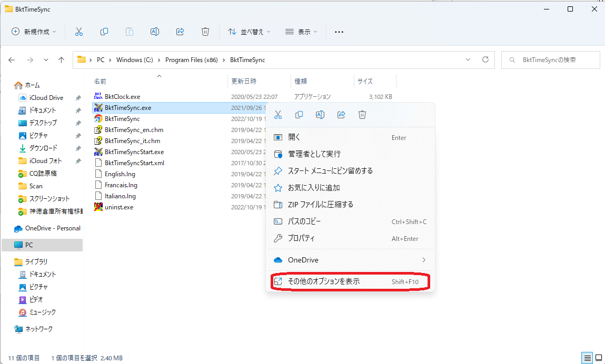Switch to details view in status bar
This screenshot has width=605, height=364.
click(x=587, y=358)
